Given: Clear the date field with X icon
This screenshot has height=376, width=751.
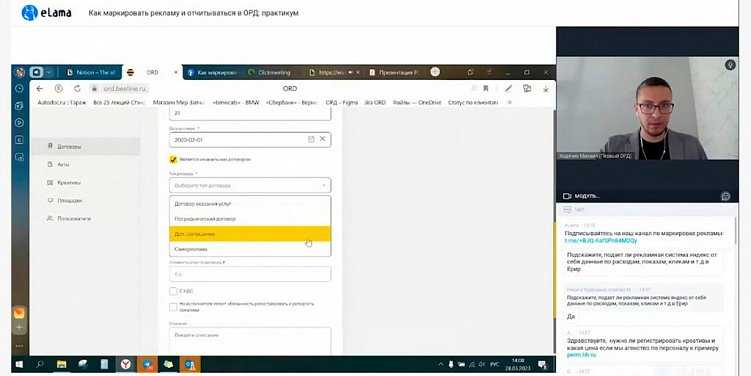Looking at the screenshot, I should tap(322, 139).
